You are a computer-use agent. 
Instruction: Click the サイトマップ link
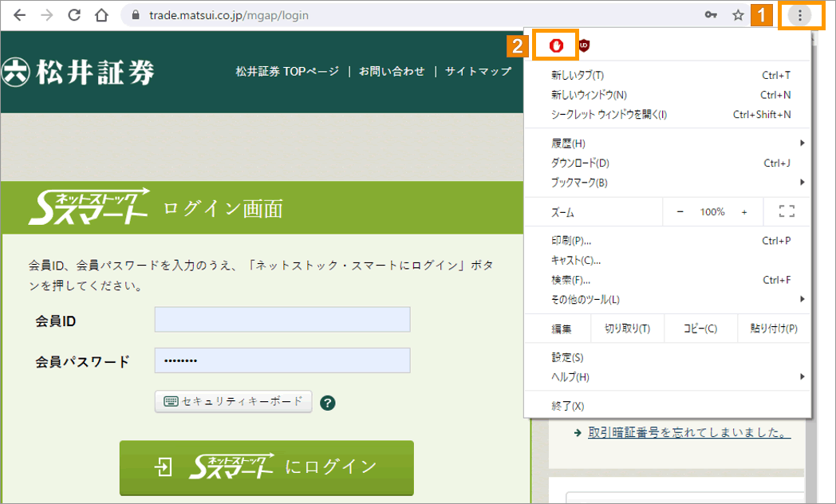point(479,72)
